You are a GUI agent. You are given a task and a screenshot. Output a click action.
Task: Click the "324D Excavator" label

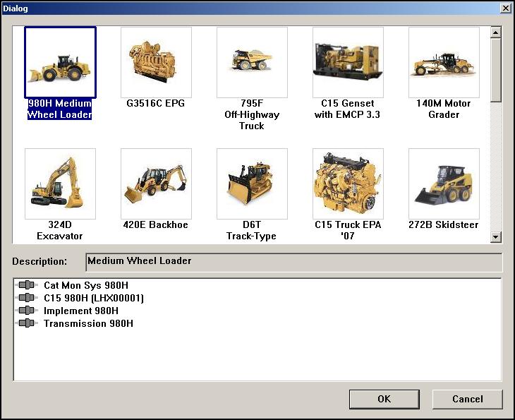pyautogui.click(x=60, y=230)
